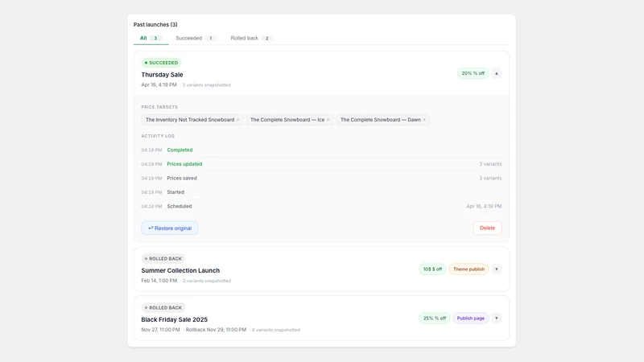Click the Completed activity log entry
644x362 pixels.
(180, 150)
